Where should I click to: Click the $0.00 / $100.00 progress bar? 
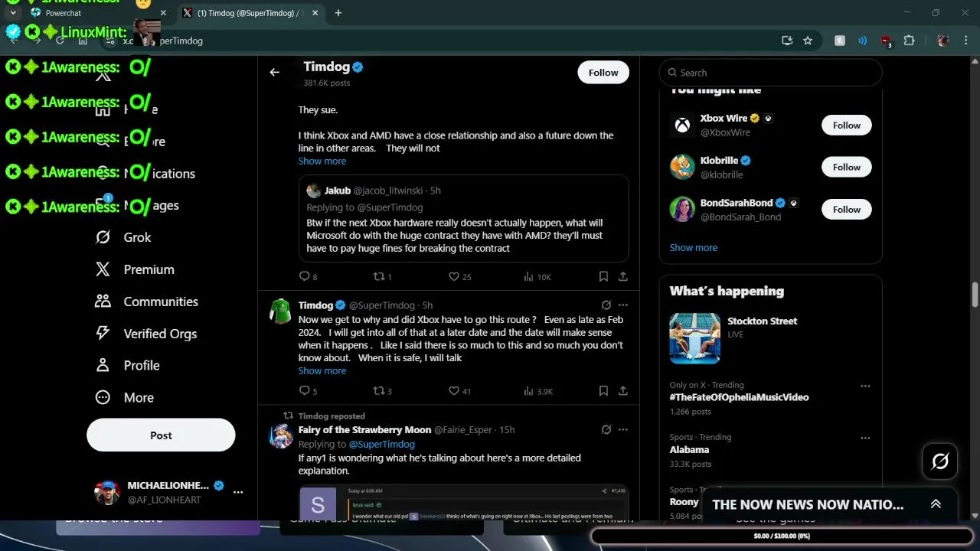(x=781, y=536)
